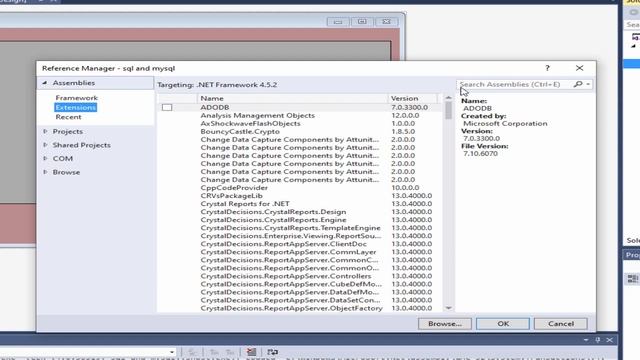Select AxShockwaveFlashObjects row
This screenshot has height=360, width=640.
tap(300, 123)
